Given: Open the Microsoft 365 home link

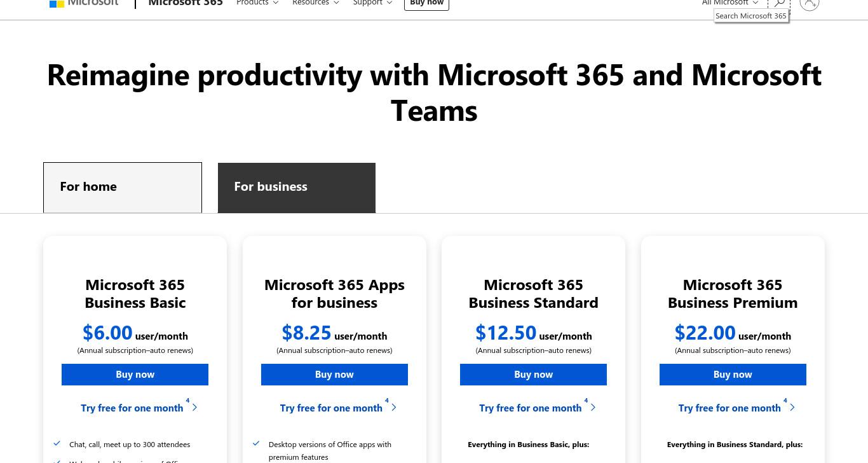Looking at the screenshot, I should pos(186,3).
